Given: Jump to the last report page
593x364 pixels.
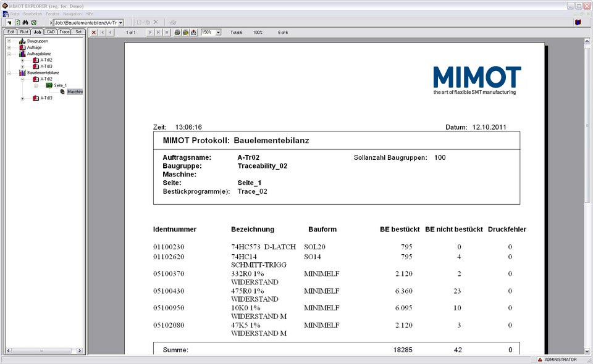Looking at the screenshot, I should click(159, 33).
